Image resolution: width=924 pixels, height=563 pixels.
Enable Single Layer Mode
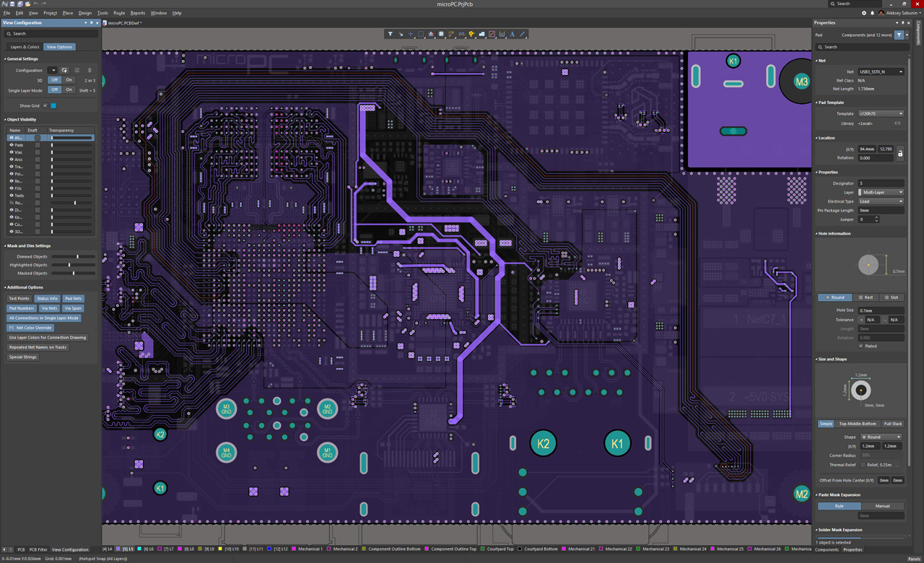pos(69,90)
